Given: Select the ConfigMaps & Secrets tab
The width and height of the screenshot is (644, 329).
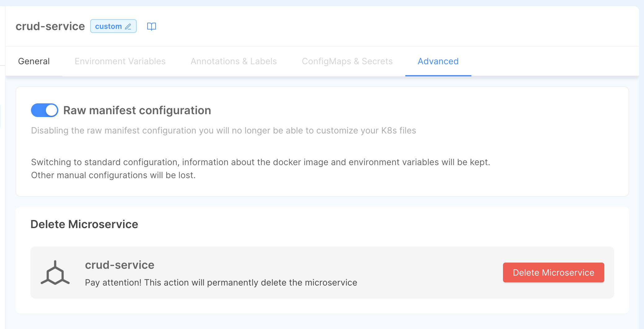Looking at the screenshot, I should 347,61.
